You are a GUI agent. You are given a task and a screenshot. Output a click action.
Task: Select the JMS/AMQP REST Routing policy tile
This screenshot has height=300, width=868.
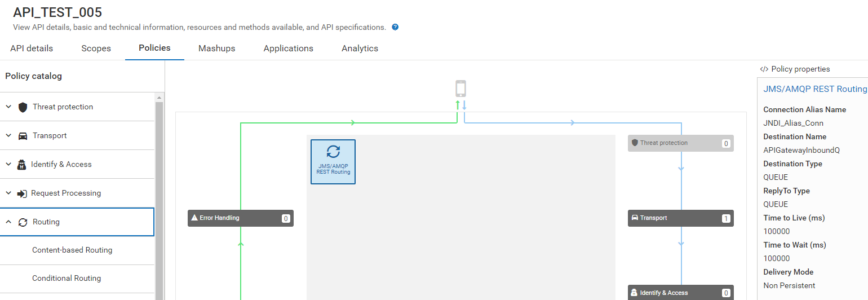click(x=333, y=162)
